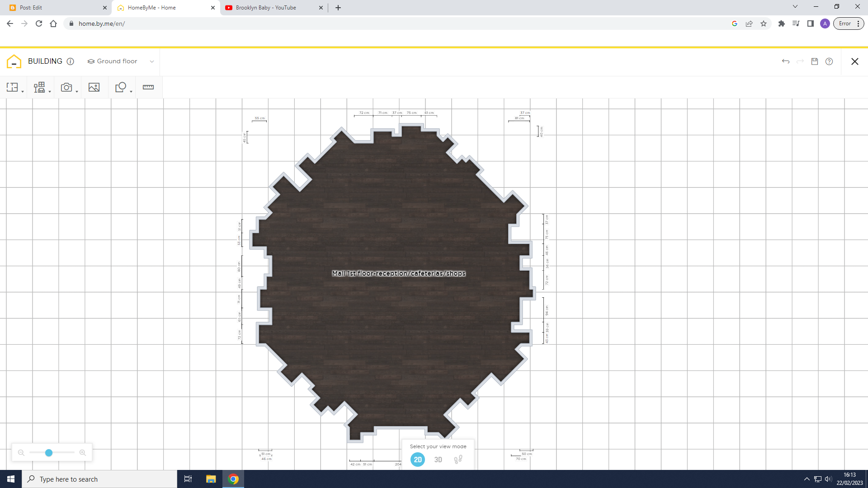Close the Brooklyn Baby YouTube tab
The height and width of the screenshot is (488, 868).
[x=321, y=8]
